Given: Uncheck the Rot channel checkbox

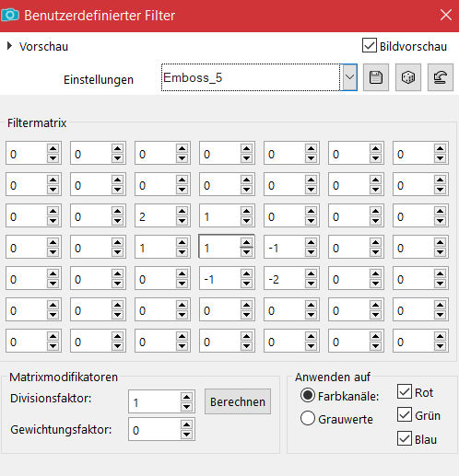Looking at the screenshot, I should (405, 391).
